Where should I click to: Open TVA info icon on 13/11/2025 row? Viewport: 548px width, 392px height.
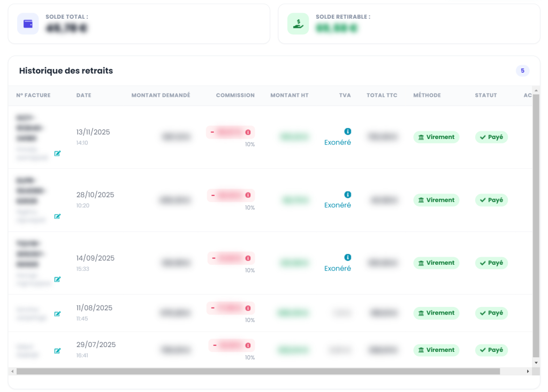click(x=347, y=132)
